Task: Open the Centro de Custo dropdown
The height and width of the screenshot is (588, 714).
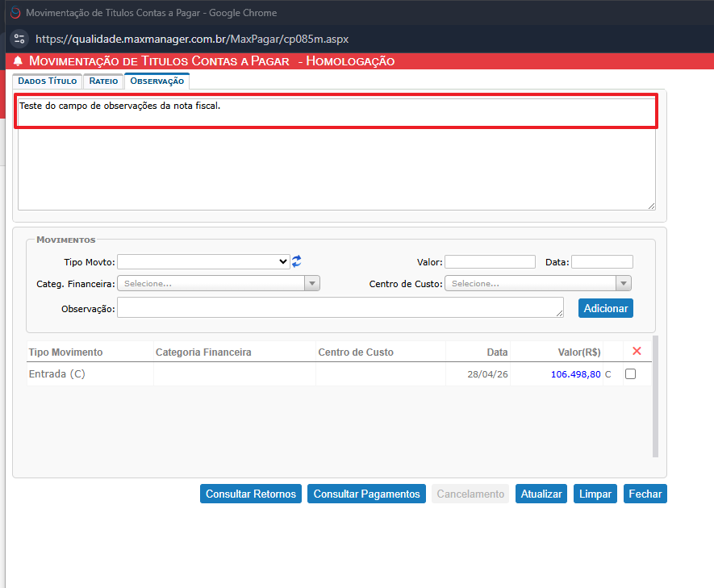Action: (x=538, y=283)
